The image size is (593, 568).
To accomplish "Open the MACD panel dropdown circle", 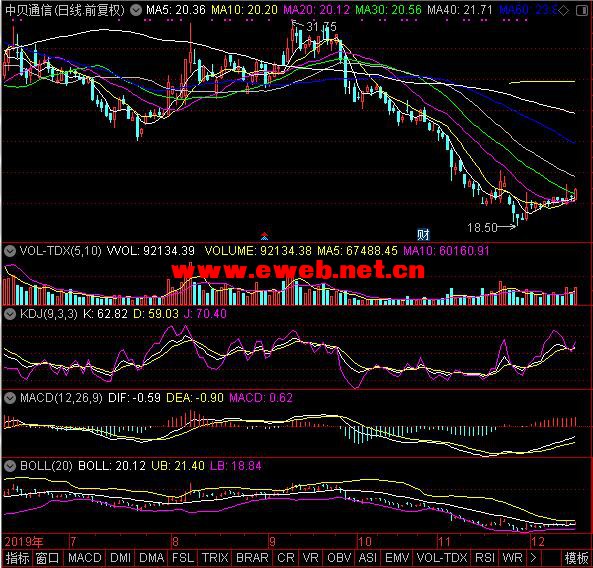I will [10, 398].
